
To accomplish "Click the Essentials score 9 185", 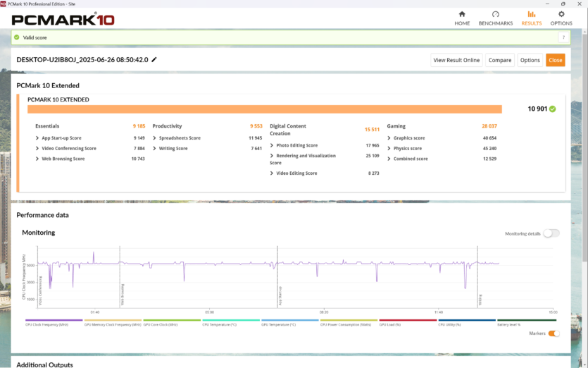I will coord(139,126).
